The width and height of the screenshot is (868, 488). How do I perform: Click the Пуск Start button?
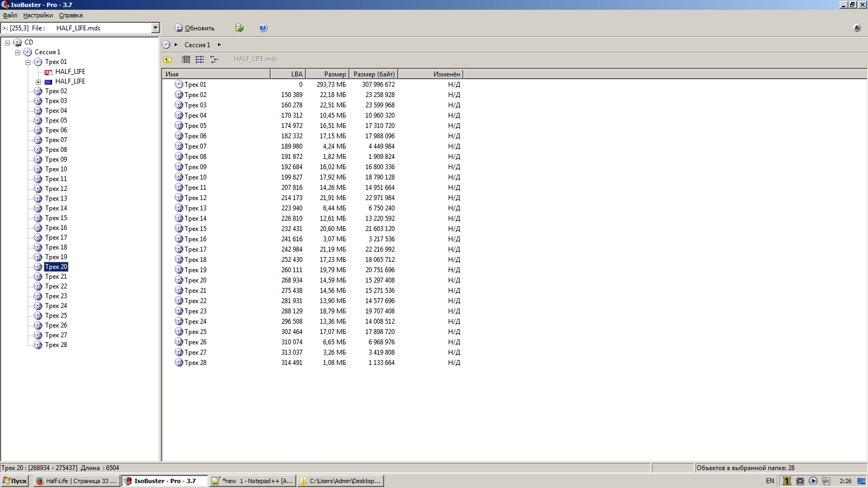tap(14, 481)
